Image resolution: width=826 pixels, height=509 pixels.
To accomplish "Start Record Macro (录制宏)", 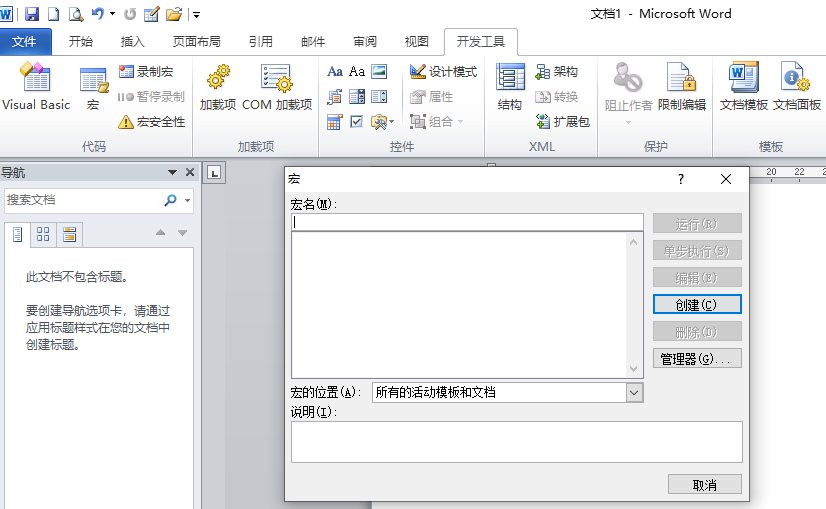I will 146,71.
